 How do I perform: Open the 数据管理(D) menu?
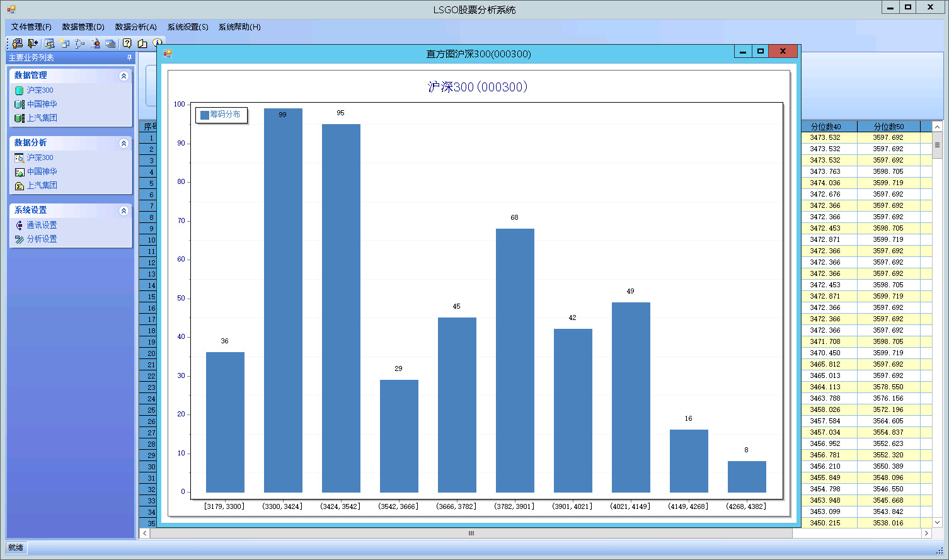(x=83, y=26)
